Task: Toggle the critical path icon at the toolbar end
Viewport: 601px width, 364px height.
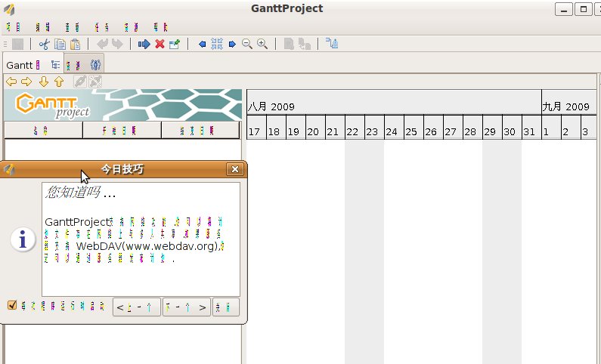Action: [x=332, y=43]
